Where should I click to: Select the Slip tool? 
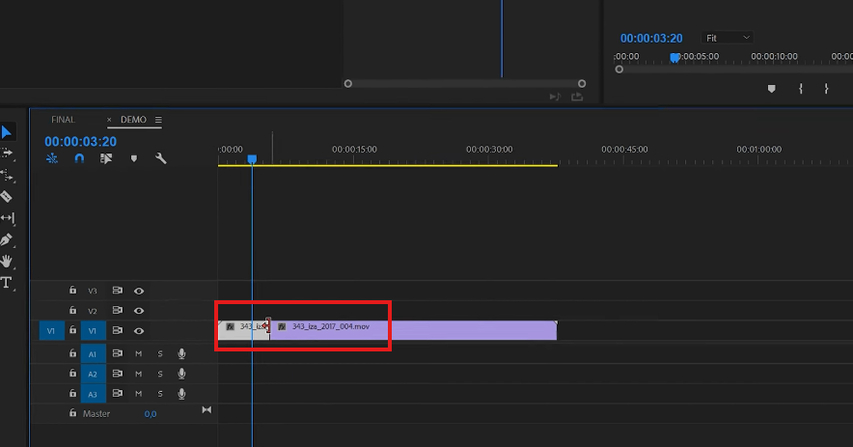pos(7,218)
